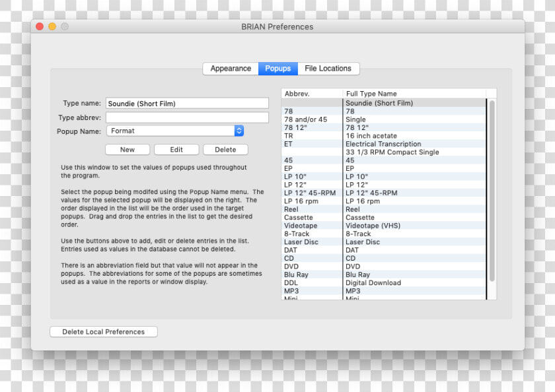
Task: Open the Popup Name Format dropdown
Action: pyautogui.click(x=175, y=131)
